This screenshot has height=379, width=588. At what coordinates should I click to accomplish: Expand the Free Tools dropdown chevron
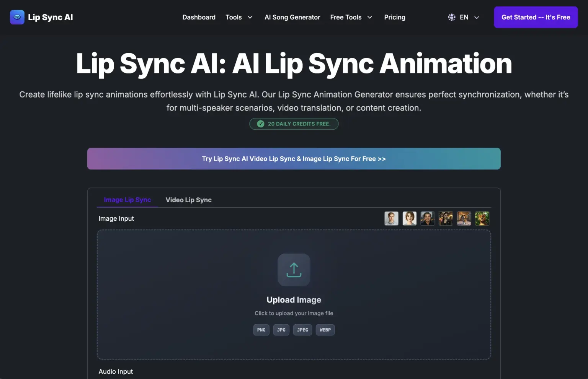pos(370,17)
